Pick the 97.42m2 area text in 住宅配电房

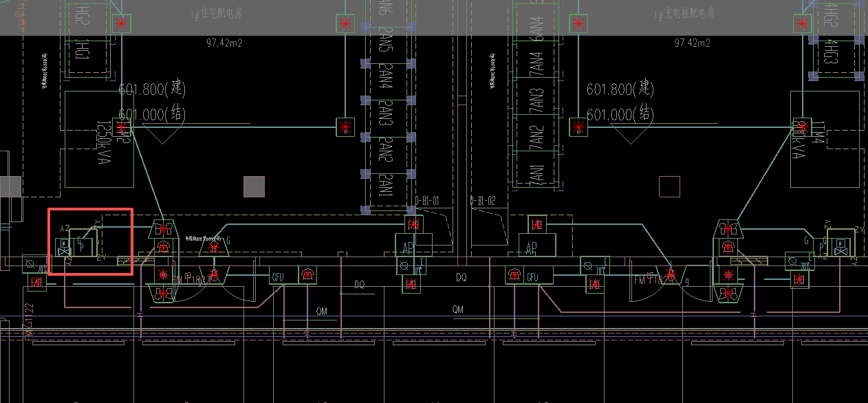point(224,43)
